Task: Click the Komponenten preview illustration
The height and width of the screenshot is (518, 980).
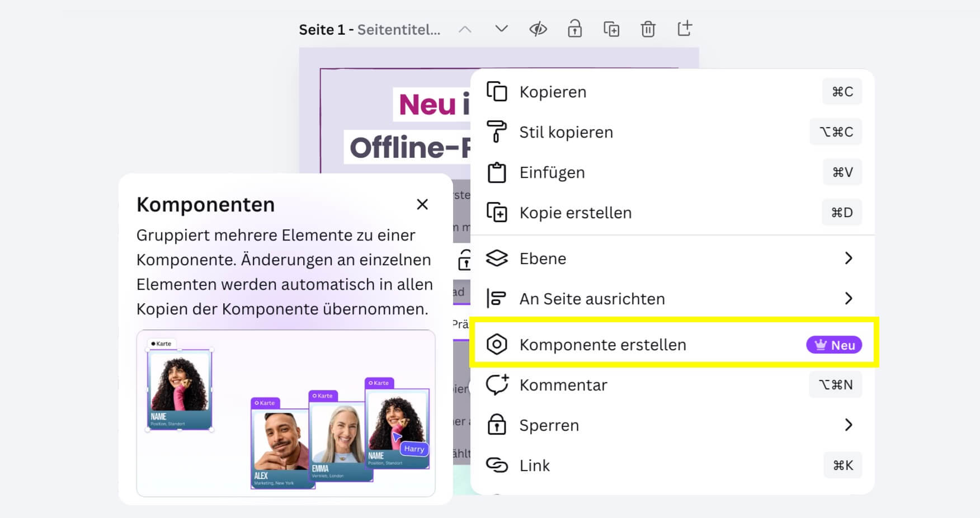Action: [286, 413]
